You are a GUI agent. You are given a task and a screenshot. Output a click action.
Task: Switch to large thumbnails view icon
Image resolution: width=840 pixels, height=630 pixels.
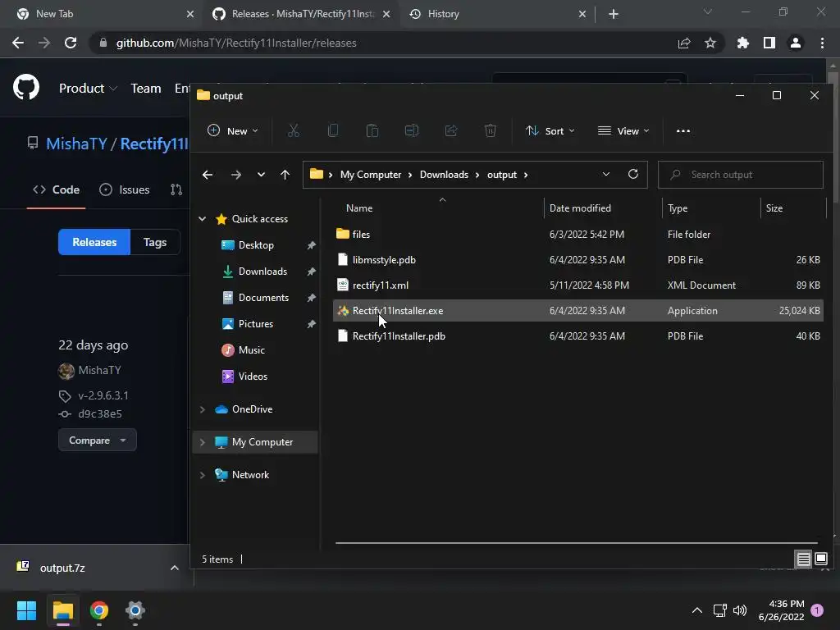click(x=821, y=559)
